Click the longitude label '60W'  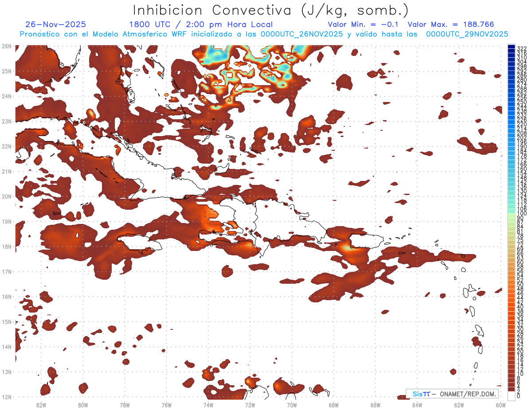pos(501,405)
